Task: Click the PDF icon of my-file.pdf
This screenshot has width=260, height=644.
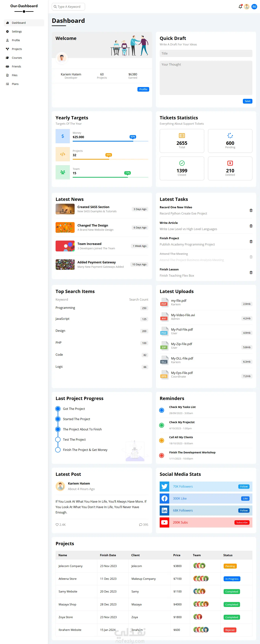Action: click(164, 302)
